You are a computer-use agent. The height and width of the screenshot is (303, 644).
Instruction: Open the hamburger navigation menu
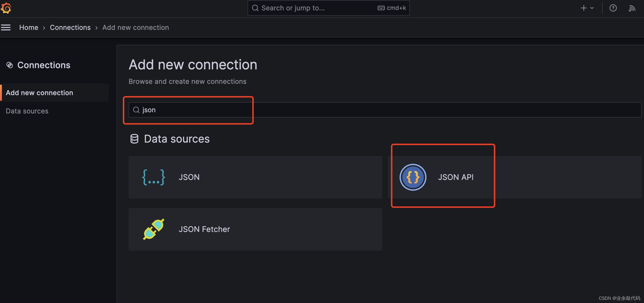click(6, 27)
